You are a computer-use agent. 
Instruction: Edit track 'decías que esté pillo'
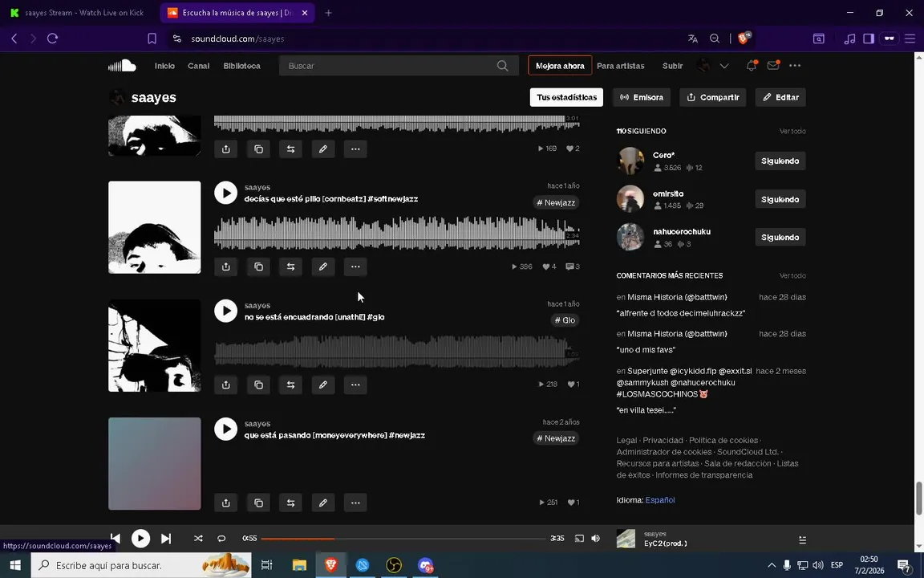tap(323, 267)
